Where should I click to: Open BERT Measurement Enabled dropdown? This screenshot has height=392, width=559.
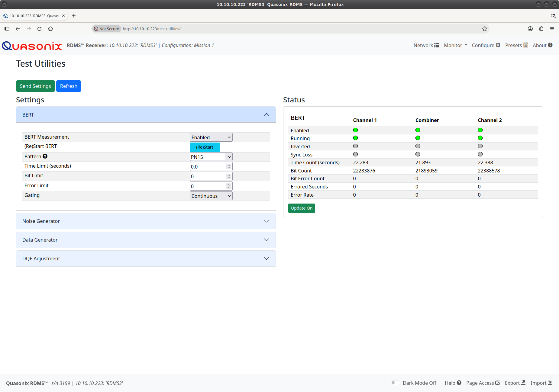(211, 137)
